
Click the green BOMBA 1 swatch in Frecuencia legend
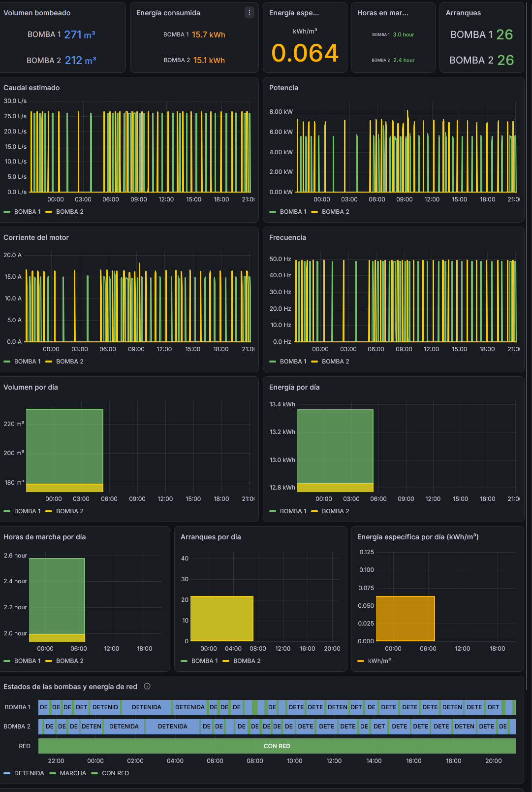click(x=273, y=362)
